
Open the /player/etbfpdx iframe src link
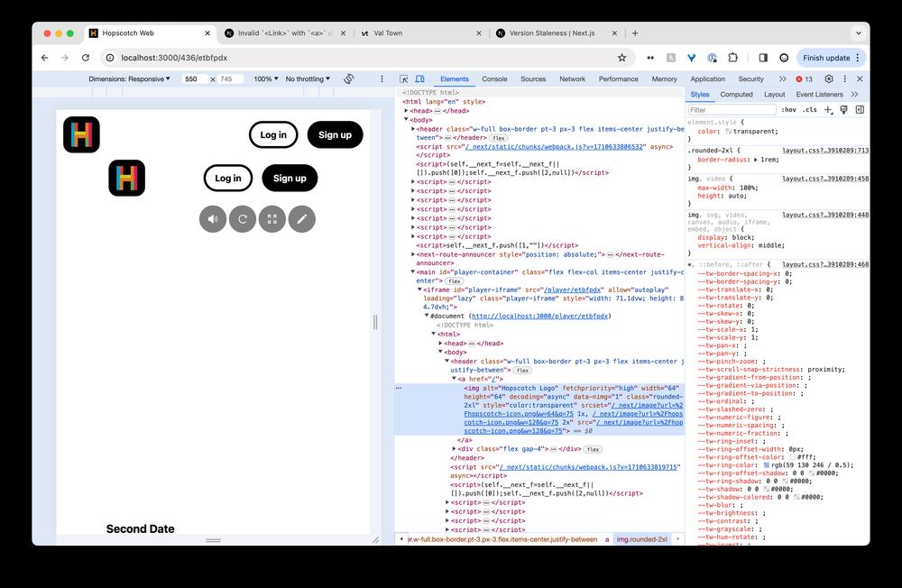click(x=573, y=290)
